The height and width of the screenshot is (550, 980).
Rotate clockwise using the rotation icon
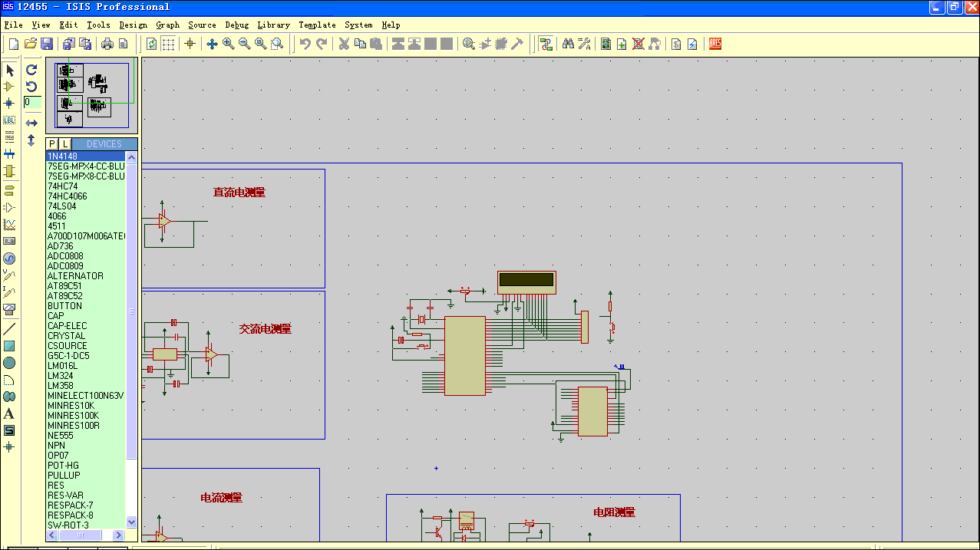[x=31, y=69]
